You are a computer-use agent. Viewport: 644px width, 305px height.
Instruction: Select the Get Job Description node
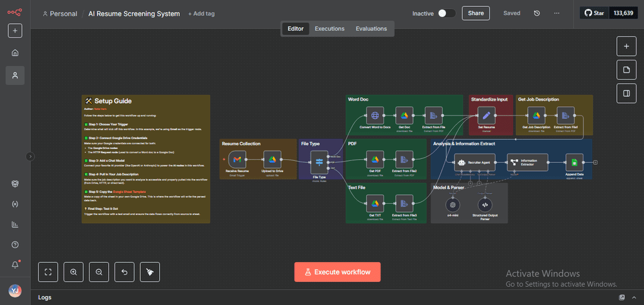[536, 115]
